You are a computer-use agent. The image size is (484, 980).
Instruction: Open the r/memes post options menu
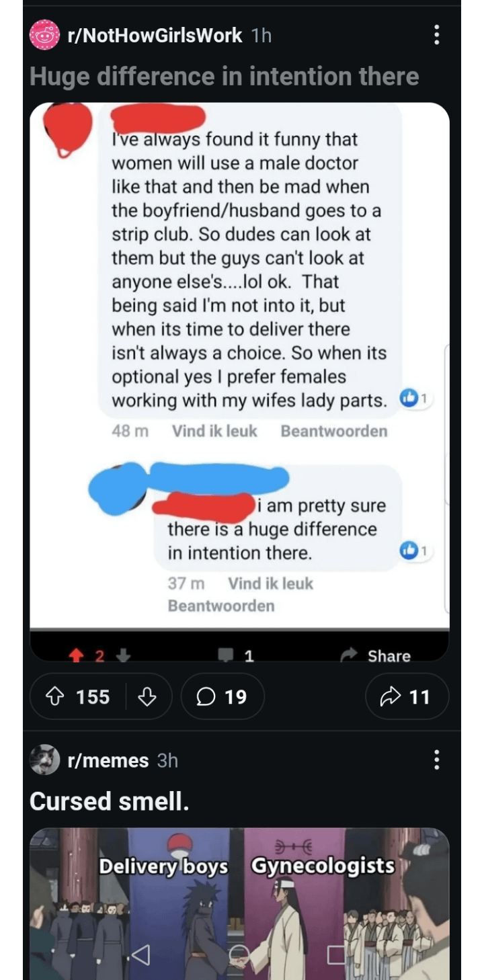(437, 760)
